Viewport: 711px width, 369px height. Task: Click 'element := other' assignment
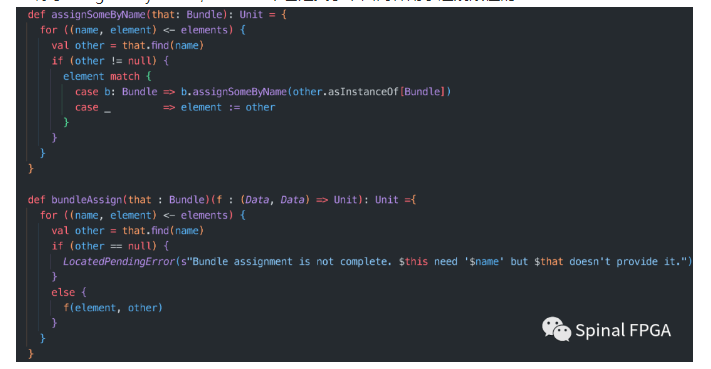228,107
